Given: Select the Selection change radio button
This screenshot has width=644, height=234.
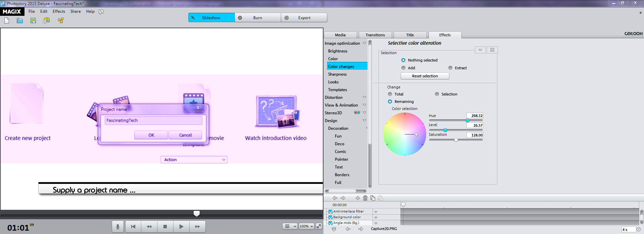Looking at the screenshot, I should tap(437, 94).
